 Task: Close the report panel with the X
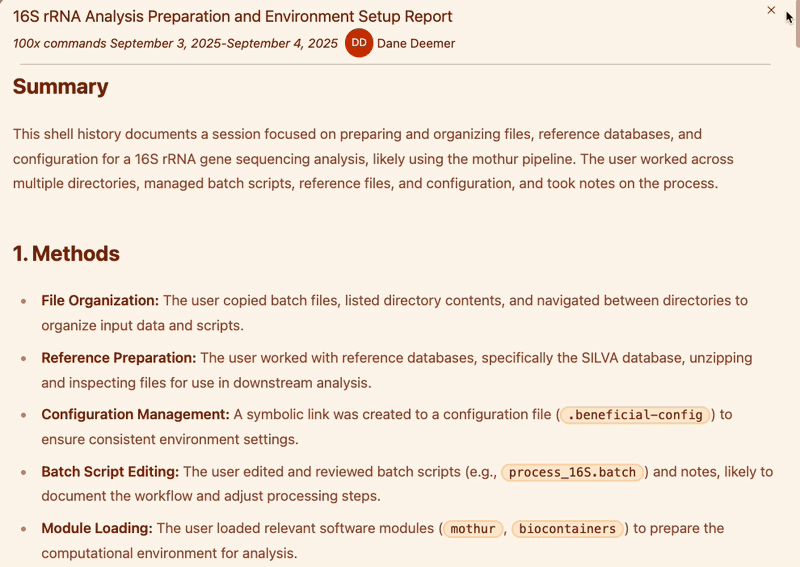(x=771, y=10)
